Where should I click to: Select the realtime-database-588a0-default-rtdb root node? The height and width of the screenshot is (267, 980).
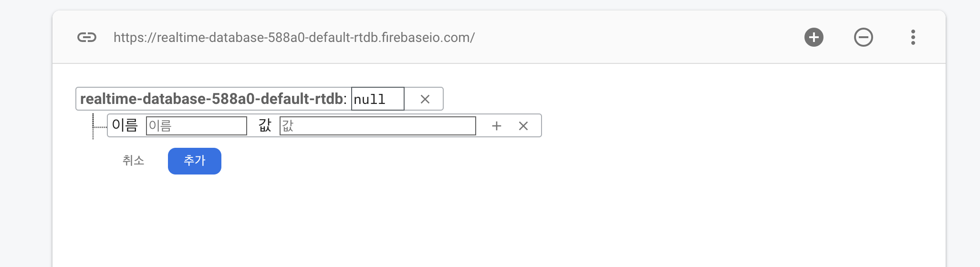point(211,99)
